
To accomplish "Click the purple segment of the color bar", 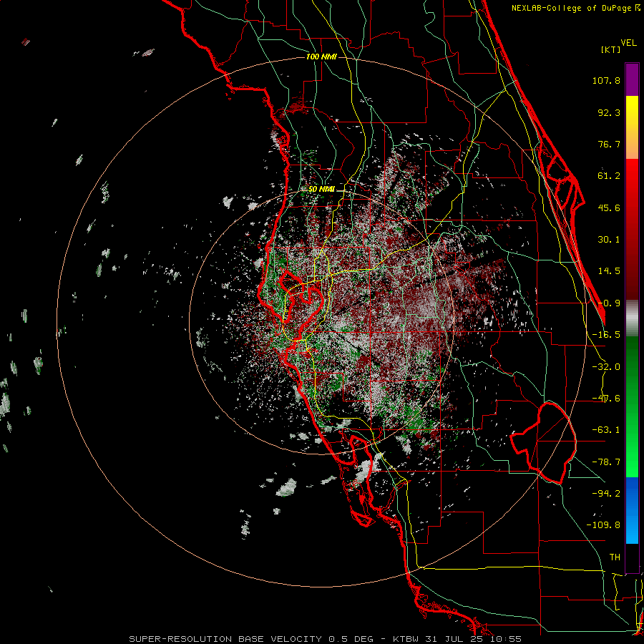I will (632, 79).
